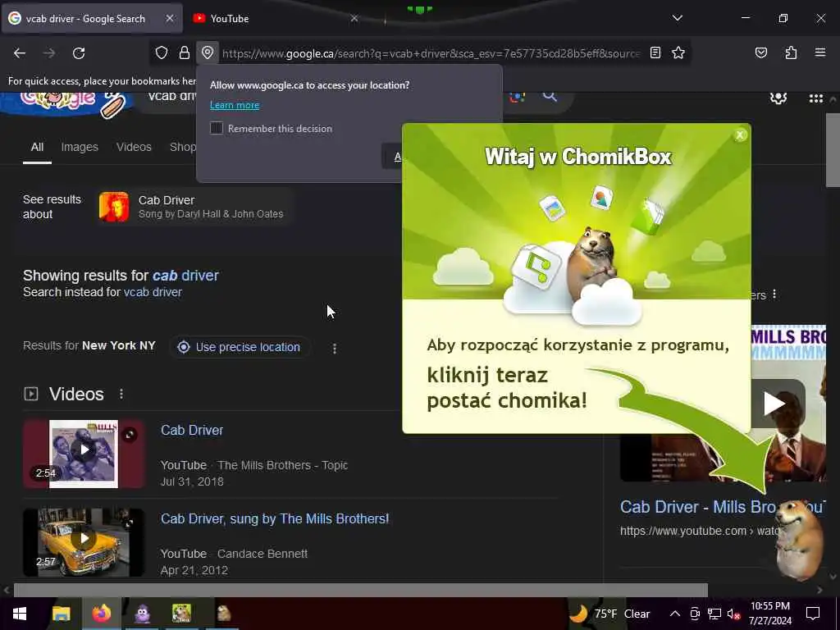Open the three-dot menu beside Videos heading
This screenshot has height=630, width=840.
point(121,394)
